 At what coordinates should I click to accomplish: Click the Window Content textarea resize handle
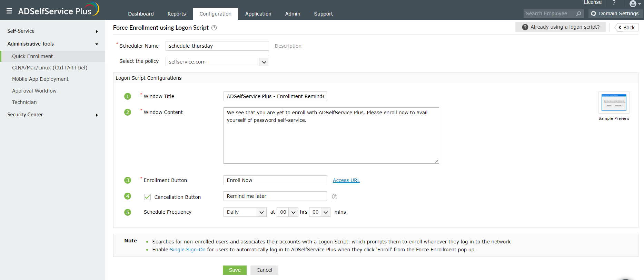click(x=437, y=161)
